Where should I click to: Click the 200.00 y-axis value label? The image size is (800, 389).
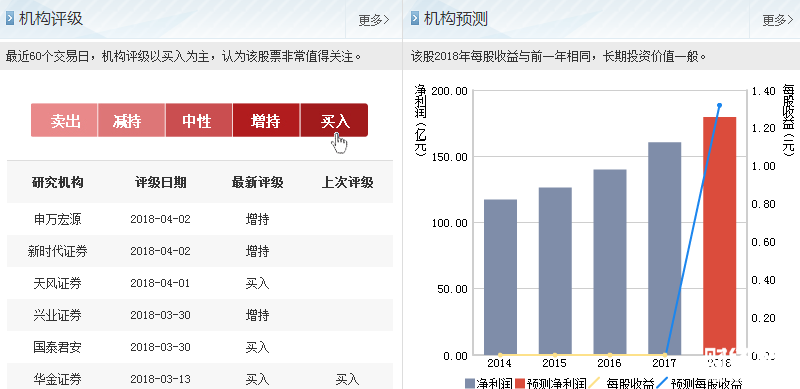tap(449, 91)
